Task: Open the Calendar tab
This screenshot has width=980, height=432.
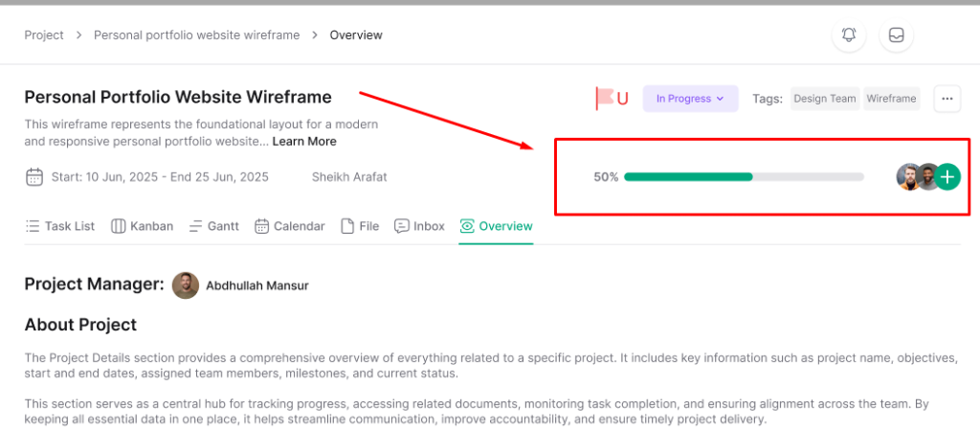Action: (289, 227)
